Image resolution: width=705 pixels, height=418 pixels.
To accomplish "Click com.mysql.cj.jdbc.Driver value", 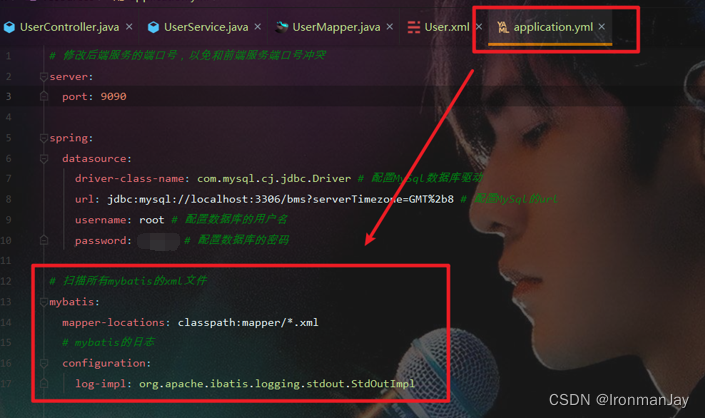I will click(x=274, y=179).
